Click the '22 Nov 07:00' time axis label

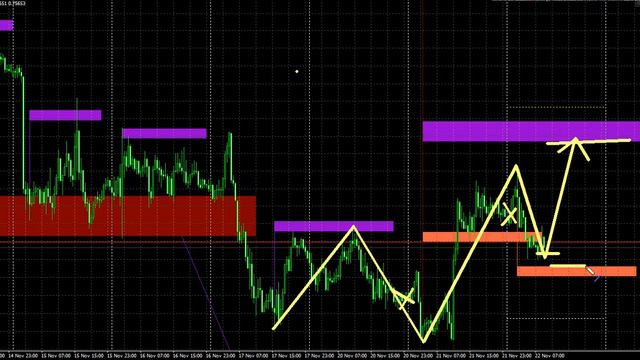coord(550,356)
